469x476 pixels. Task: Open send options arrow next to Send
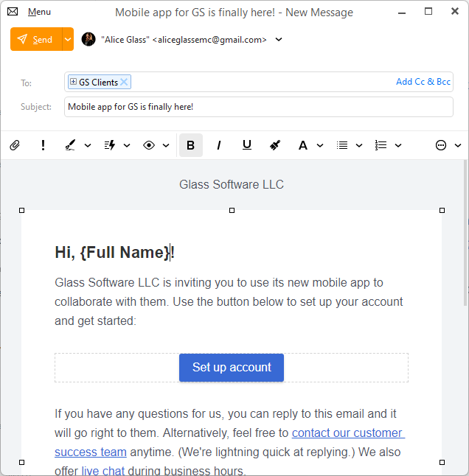pos(68,39)
